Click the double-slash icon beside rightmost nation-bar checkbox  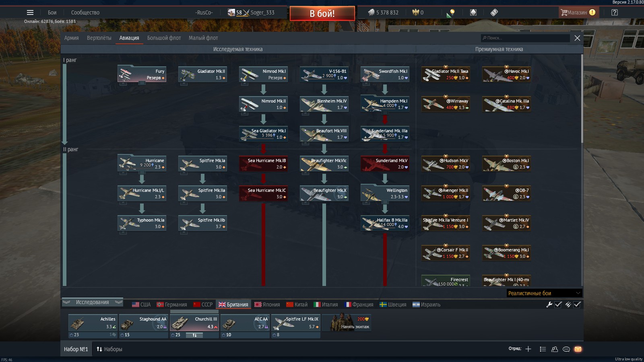click(568, 304)
